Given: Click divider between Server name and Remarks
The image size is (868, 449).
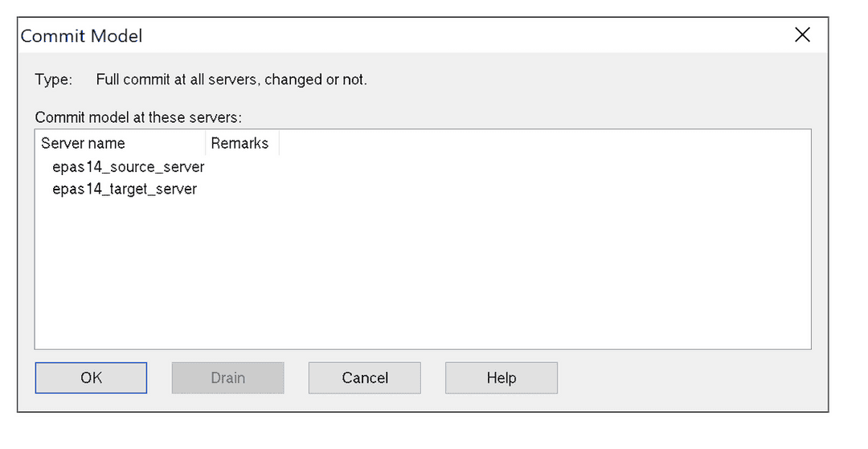Looking at the screenshot, I should (206, 144).
